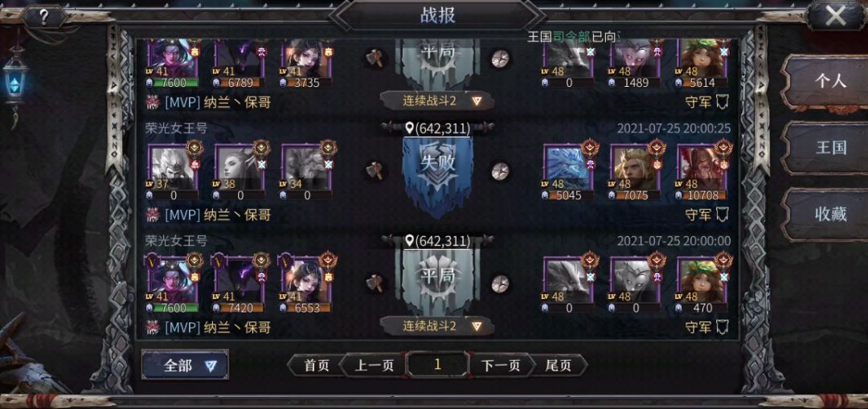
Task: Go to 上一页 previous page
Action: click(x=374, y=366)
